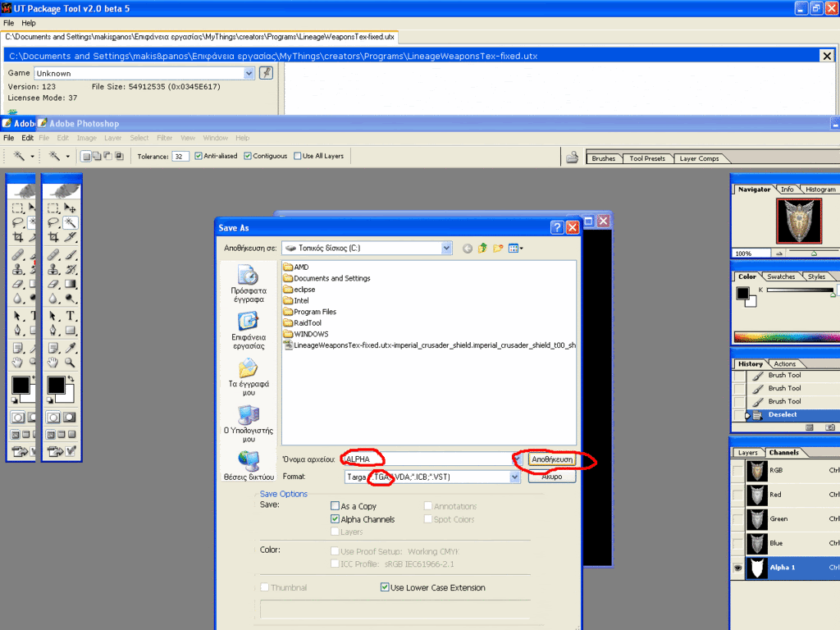Image resolution: width=840 pixels, height=630 pixels.
Task: Open Ο Υπολογιστής μου location
Action: (x=249, y=423)
